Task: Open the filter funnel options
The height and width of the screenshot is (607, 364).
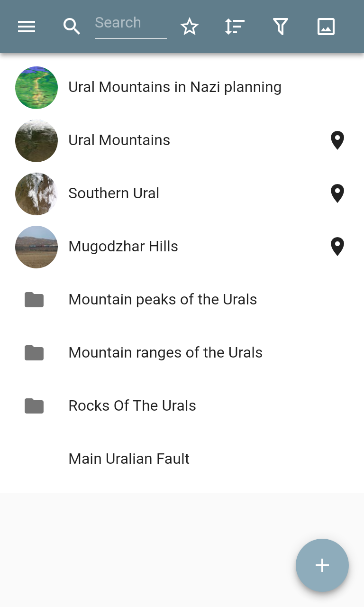Action: (x=281, y=27)
